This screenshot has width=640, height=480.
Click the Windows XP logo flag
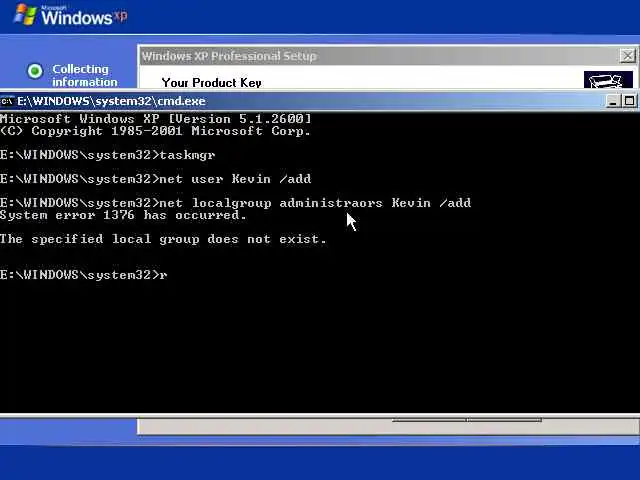(25, 15)
